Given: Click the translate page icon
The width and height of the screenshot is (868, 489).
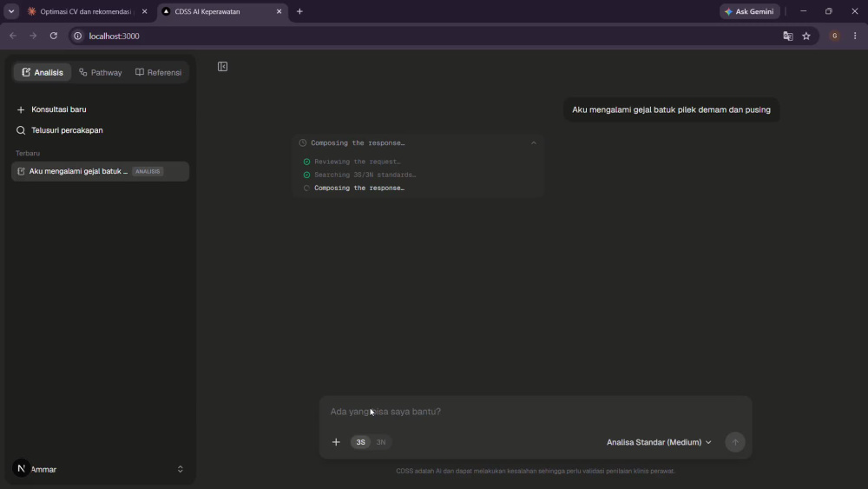Looking at the screenshot, I should [788, 36].
